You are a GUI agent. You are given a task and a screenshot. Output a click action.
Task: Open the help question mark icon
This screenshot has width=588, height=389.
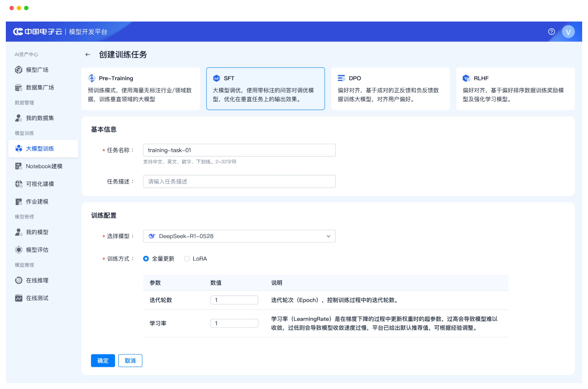coord(552,31)
